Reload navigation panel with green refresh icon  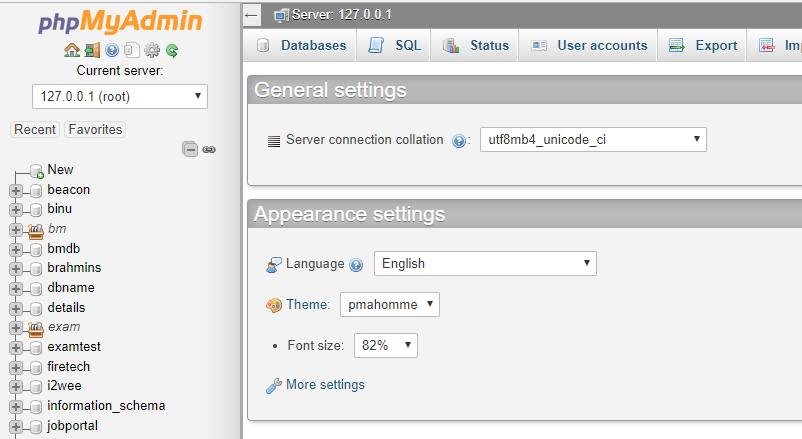[172, 50]
